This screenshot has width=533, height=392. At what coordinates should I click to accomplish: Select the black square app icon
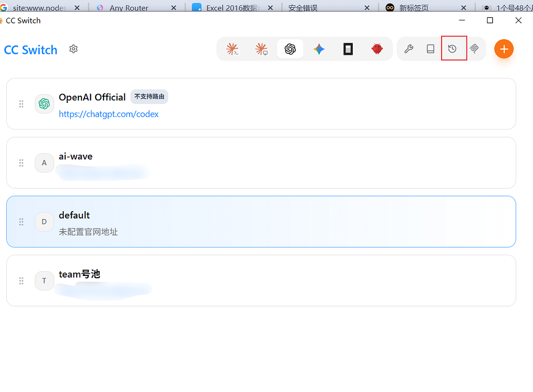point(348,49)
